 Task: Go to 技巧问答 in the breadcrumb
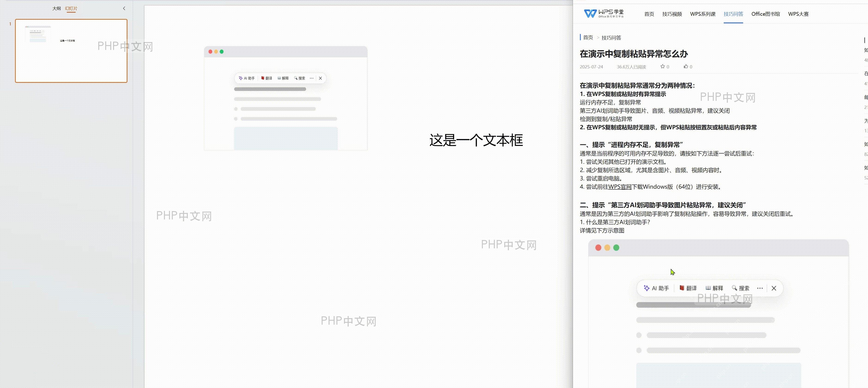point(611,37)
